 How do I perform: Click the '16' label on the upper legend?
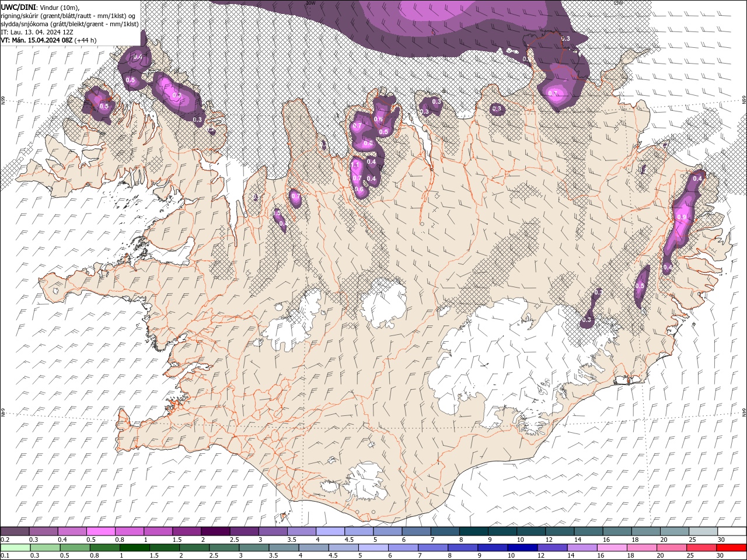606,540
